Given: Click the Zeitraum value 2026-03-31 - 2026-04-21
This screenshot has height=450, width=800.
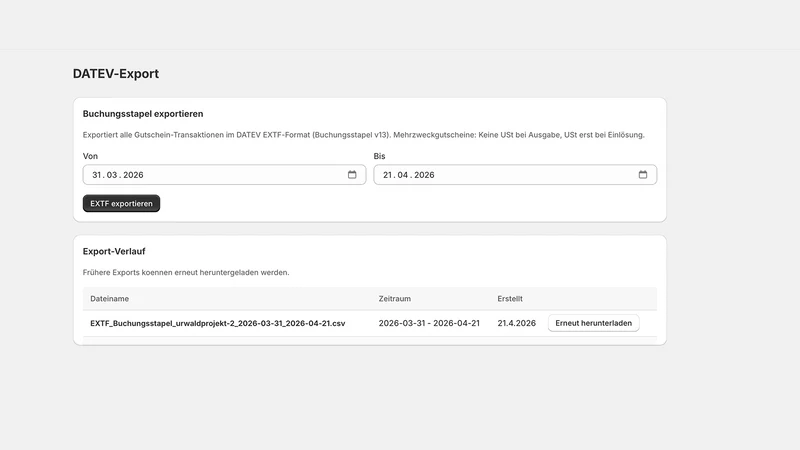Looking at the screenshot, I should [429, 323].
